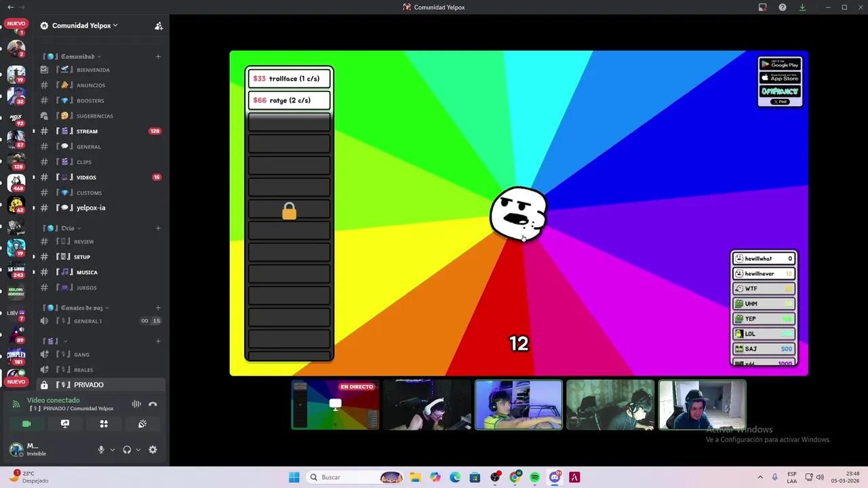Join the GENERAL 1 voice channel

[100, 321]
